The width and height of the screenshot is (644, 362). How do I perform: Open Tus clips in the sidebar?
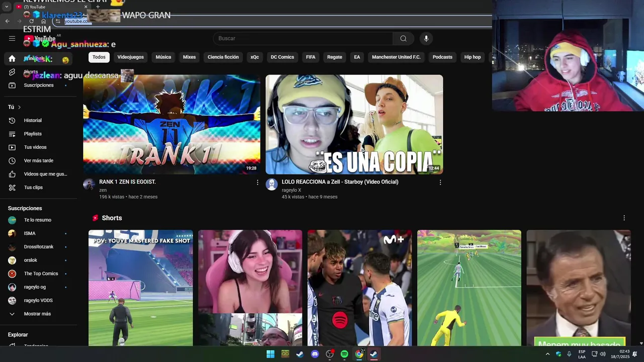click(38, 188)
